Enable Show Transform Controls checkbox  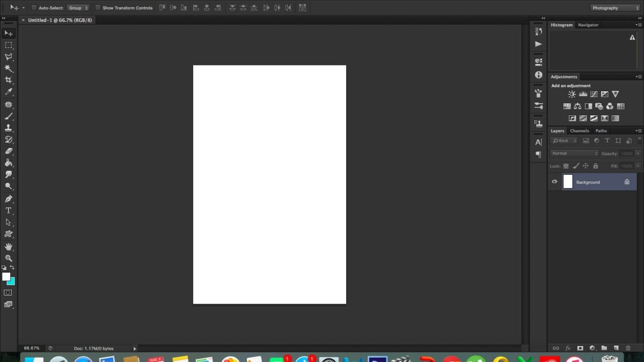pyautogui.click(x=98, y=8)
